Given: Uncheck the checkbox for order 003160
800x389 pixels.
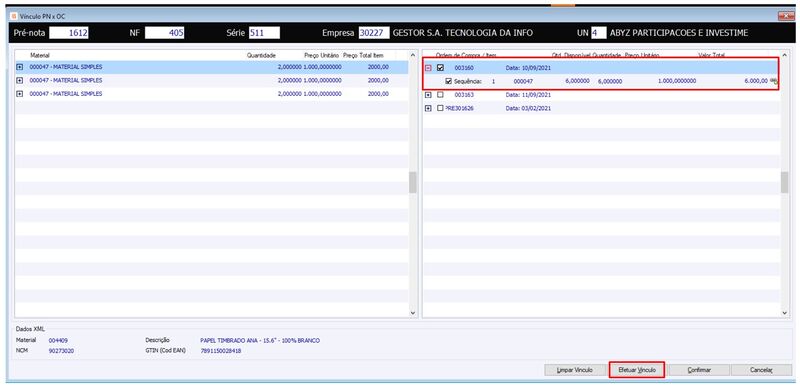Looking at the screenshot, I should click(441, 67).
